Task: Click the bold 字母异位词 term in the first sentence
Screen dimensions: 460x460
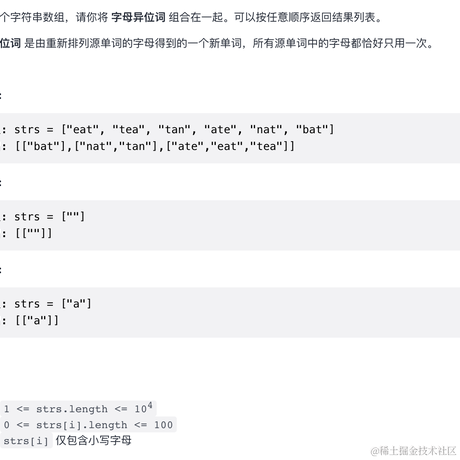Action: click(x=138, y=17)
